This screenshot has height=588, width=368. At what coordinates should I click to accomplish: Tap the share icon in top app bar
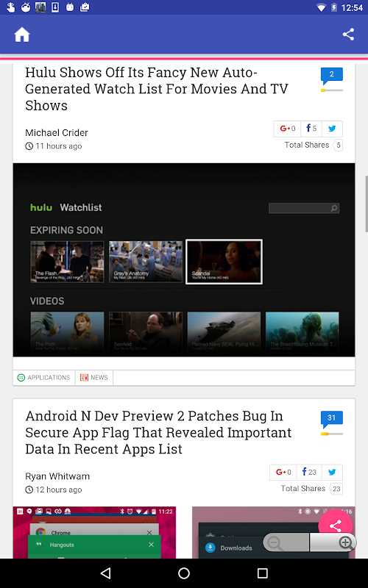[x=348, y=35]
